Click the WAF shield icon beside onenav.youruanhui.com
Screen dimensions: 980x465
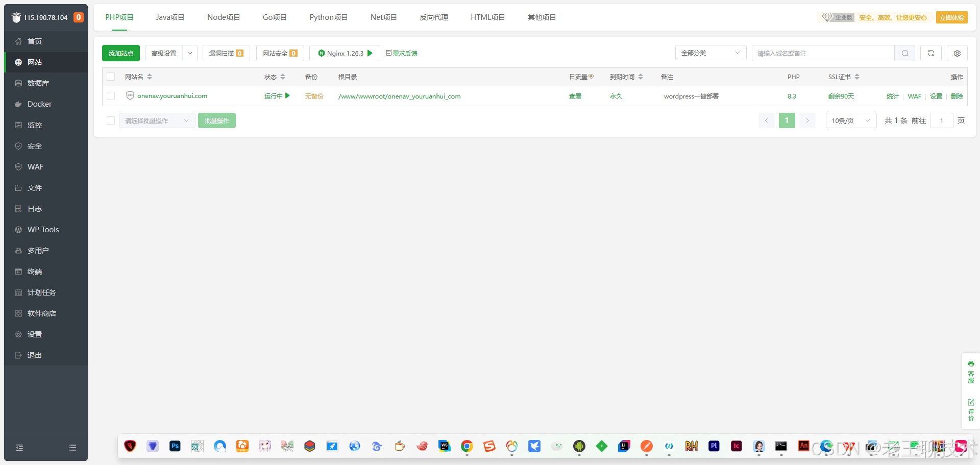point(130,95)
